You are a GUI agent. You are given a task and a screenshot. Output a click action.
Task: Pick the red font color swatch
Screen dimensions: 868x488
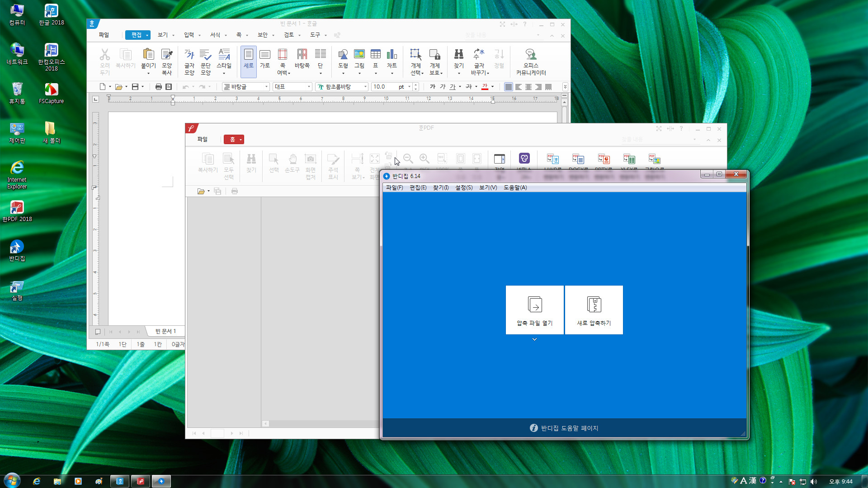pos(485,87)
